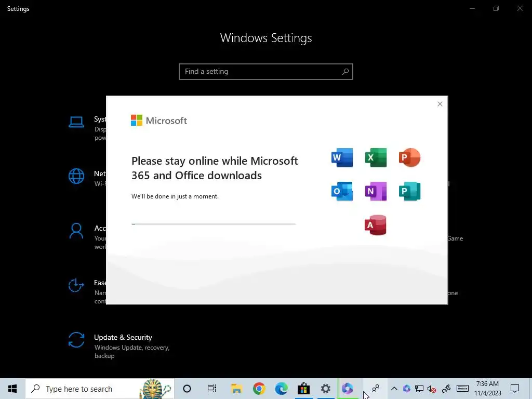Viewport: 532px width, 399px height.
Task: Open Task View from the taskbar
Action: (x=212, y=389)
